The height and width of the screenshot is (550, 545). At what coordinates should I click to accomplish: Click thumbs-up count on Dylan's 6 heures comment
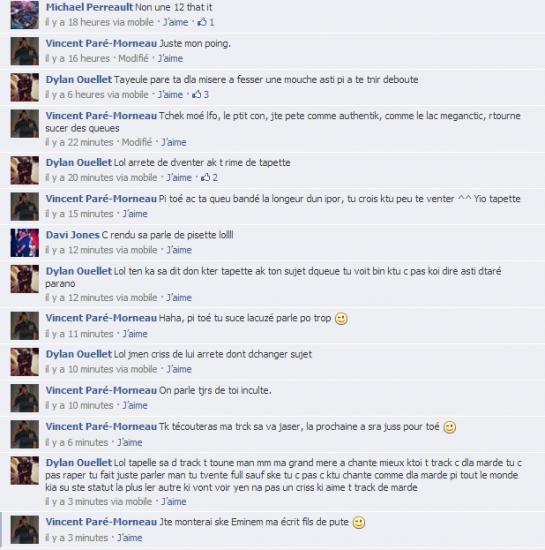coord(206,94)
